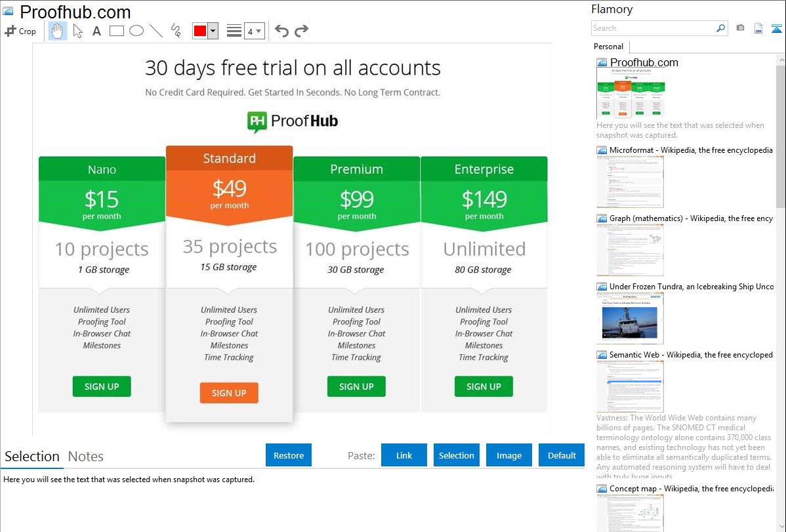
Task: Click the snapshot icon beside Proofhub.com sidebar entry
Action: pyautogui.click(x=602, y=63)
